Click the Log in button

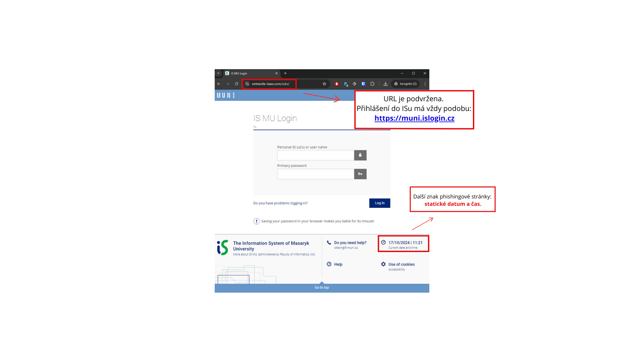380,203
